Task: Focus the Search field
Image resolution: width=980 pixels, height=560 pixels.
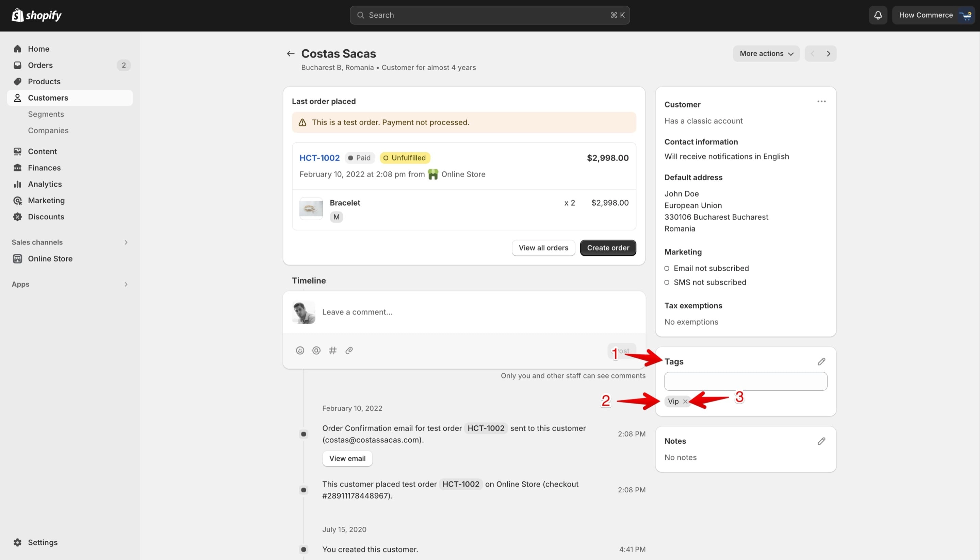Action: pos(490,15)
